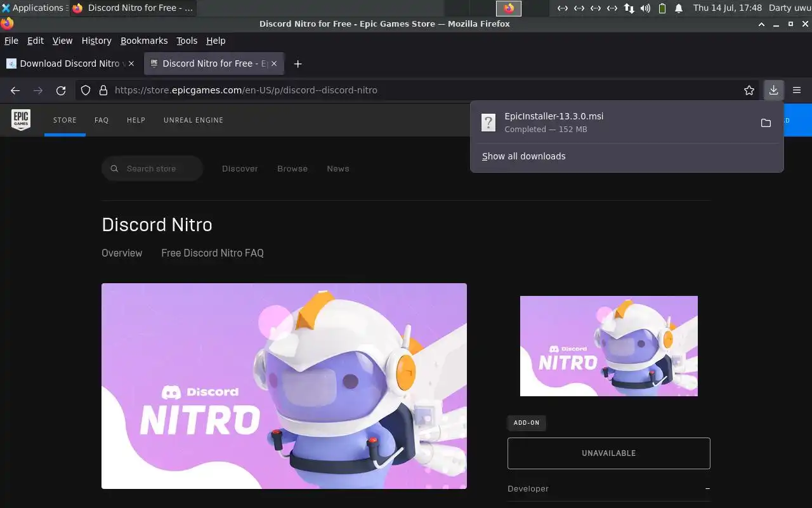Click the search magnifier icon in store
Screen dimensions: 812x508
click(x=115, y=169)
